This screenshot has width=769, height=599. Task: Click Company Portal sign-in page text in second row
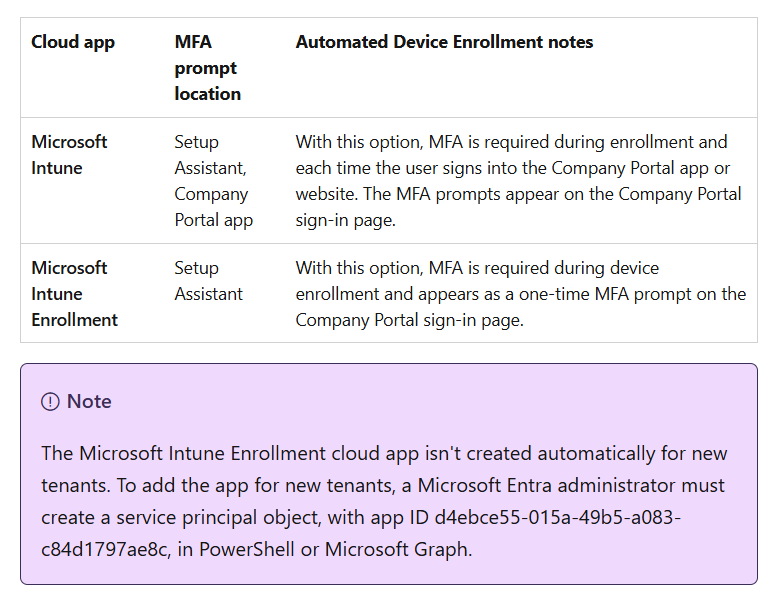[410, 320]
